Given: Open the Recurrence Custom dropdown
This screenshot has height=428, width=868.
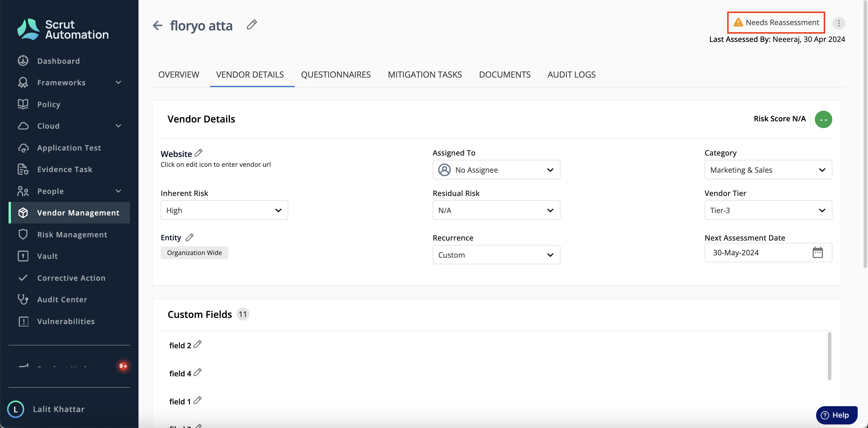Looking at the screenshot, I should pyautogui.click(x=496, y=254).
